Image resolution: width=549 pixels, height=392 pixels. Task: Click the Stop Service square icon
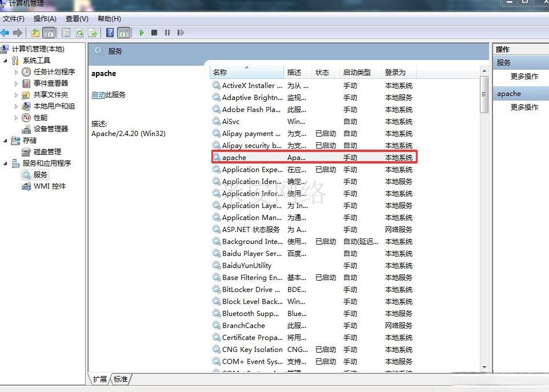154,33
